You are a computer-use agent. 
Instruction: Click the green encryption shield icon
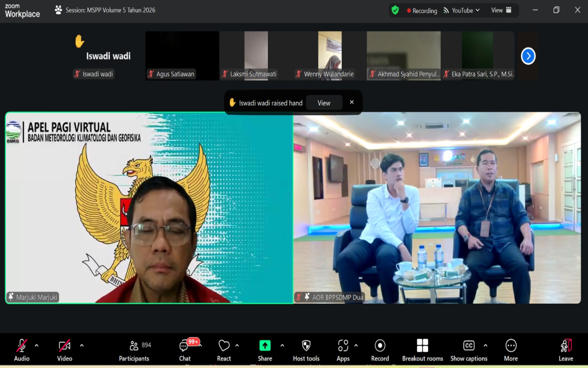point(395,10)
